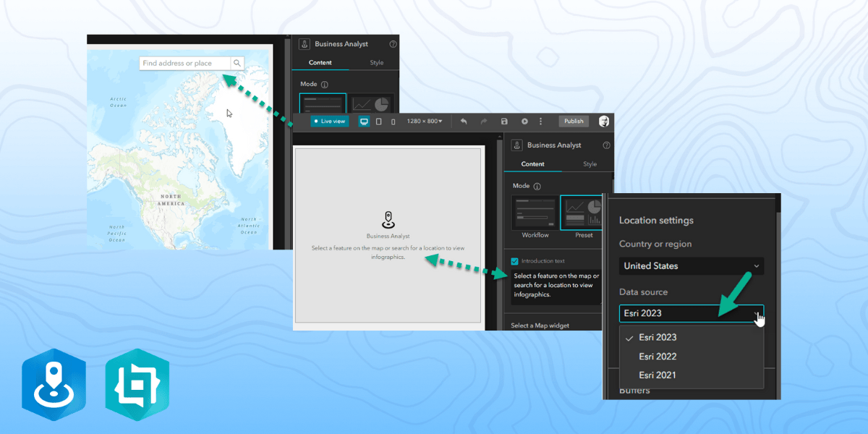The image size is (868, 434).
Task: Select the checked Esri 2023 option
Action: coord(692,338)
